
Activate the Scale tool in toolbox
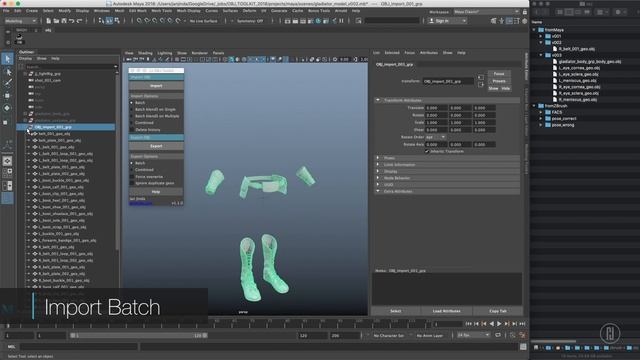point(6,122)
